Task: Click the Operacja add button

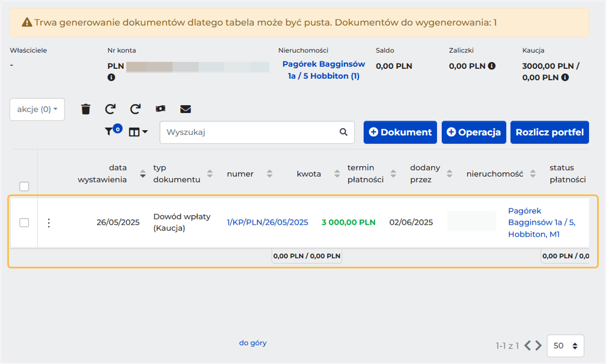Action: [x=474, y=132]
